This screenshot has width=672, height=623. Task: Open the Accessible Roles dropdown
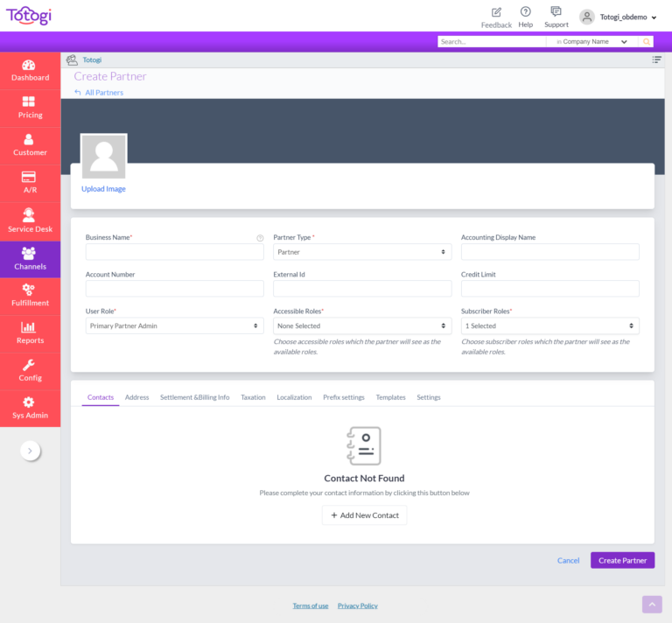(x=362, y=325)
